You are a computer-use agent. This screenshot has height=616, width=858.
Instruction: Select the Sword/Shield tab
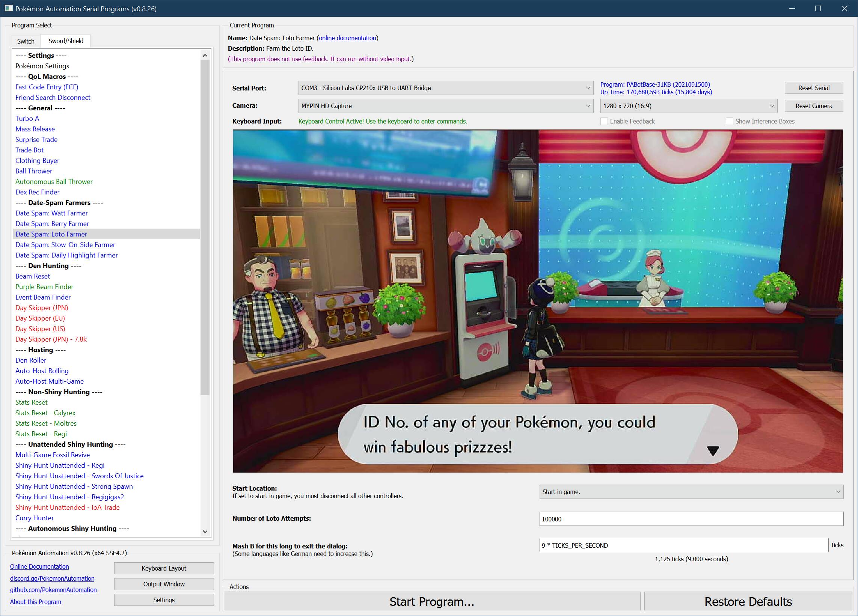(66, 41)
